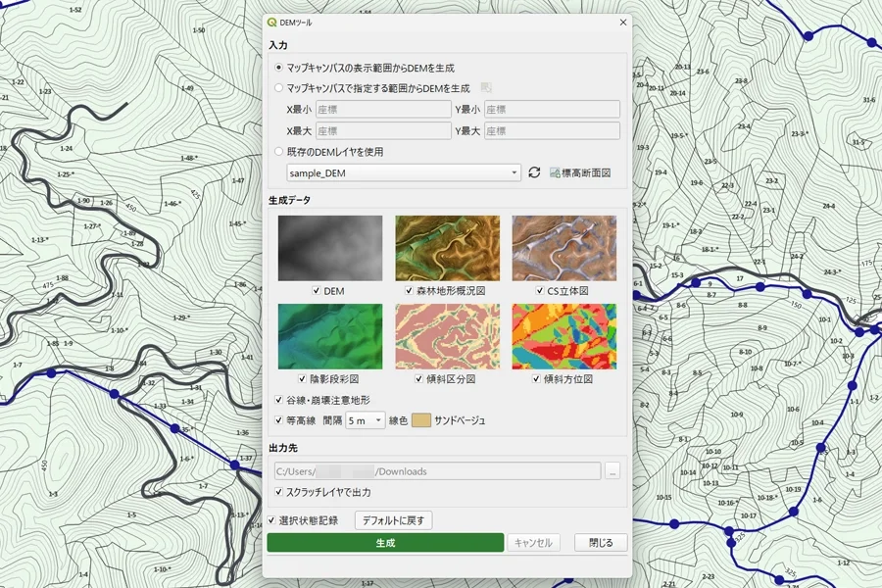Click the X最小 coordinate input field
The image size is (882, 588).
383,109
